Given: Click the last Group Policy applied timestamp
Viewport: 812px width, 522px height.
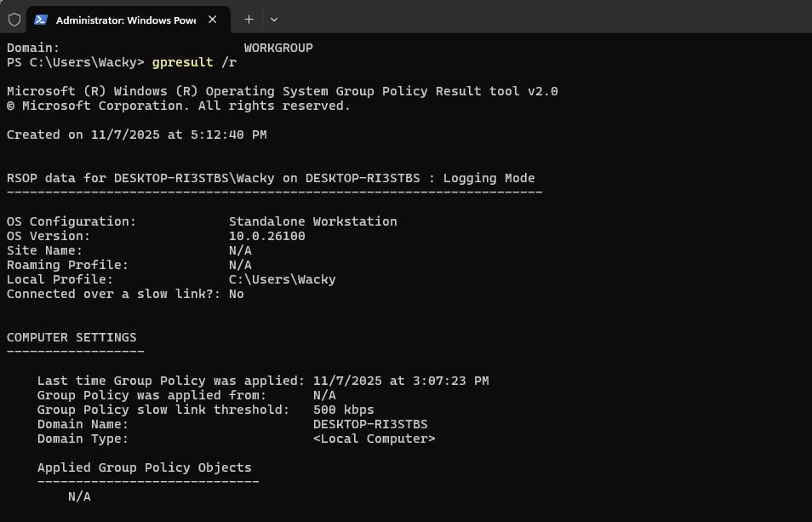Looking at the screenshot, I should pyautogui.click(x=400, y=381).
